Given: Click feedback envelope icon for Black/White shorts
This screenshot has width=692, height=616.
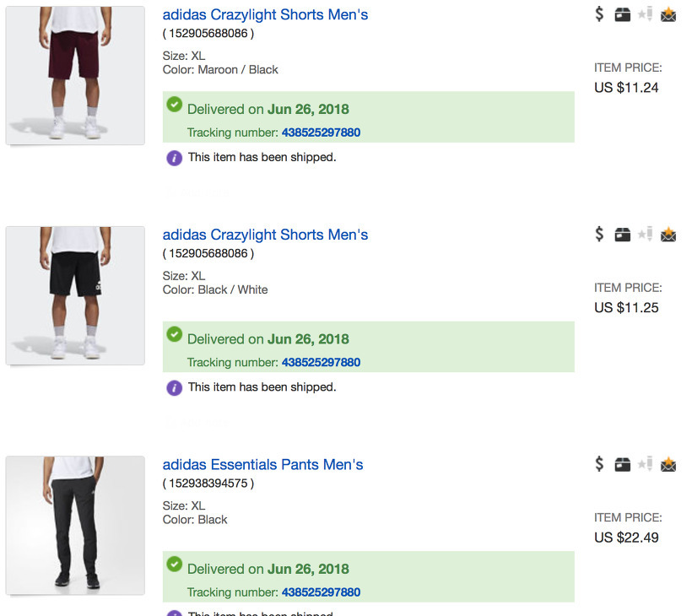Looking at the screenshot, I should (668, 235).
